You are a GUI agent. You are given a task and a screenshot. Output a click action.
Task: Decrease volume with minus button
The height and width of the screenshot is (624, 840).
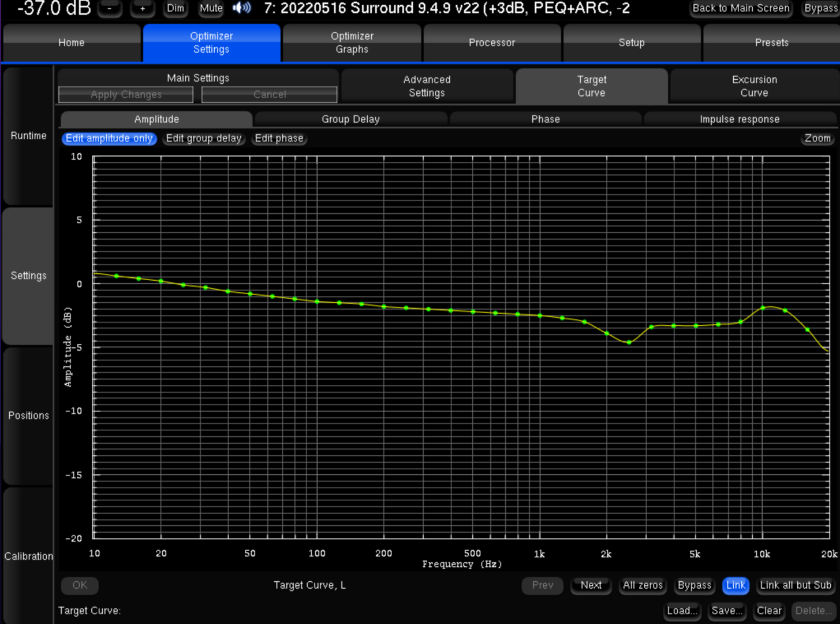coord(110,8)
